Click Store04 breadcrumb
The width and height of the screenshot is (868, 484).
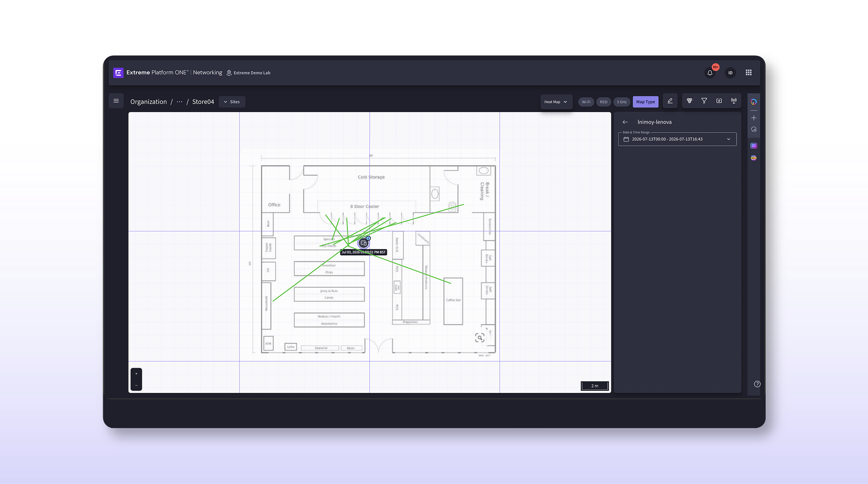pyautogui.click(x=203, y=102)
